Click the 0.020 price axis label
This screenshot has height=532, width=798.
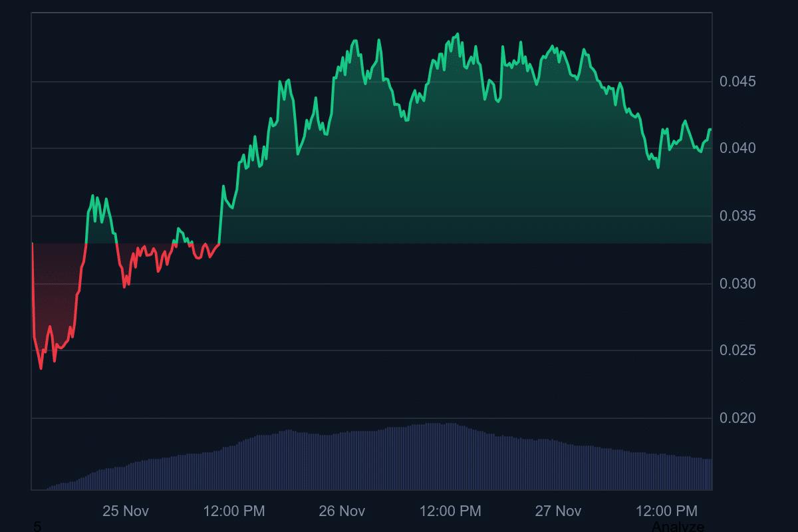coord(737,418)
